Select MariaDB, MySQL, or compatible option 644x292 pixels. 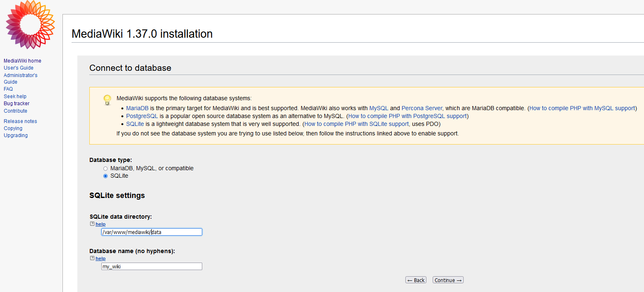coord(105,169)
